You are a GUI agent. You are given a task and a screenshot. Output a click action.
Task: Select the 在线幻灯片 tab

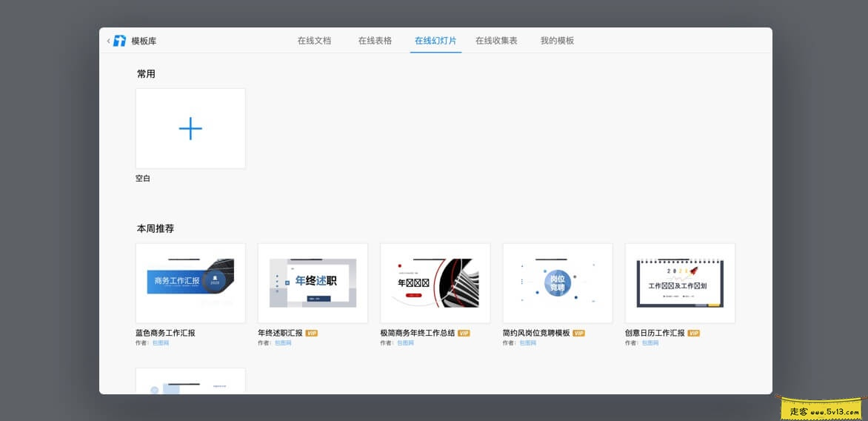click(x=435, y=41)
